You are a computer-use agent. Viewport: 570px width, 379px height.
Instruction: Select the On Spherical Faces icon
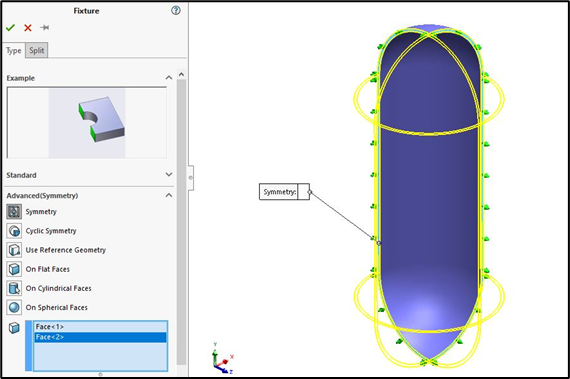(14, 307)
